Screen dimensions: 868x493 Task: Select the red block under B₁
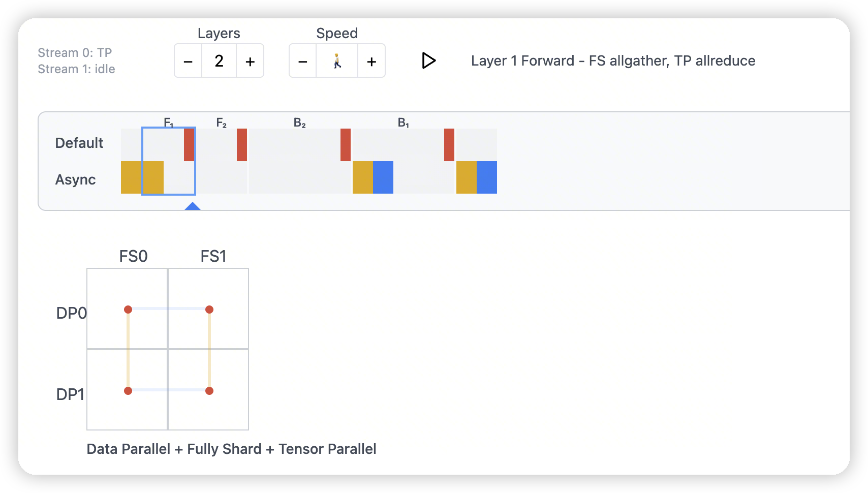449,145
